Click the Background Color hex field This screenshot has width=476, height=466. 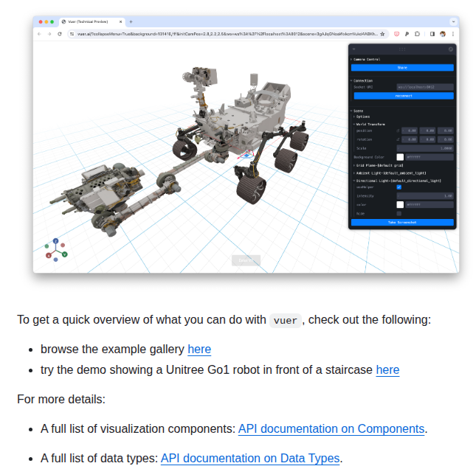[x=430, y=157]
